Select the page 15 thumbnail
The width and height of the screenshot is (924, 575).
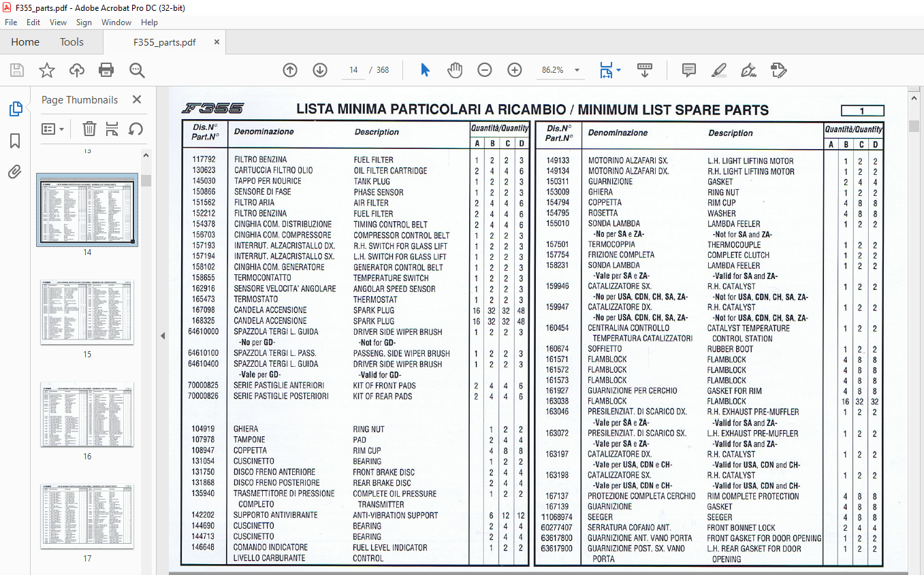(x=87, y=312)
